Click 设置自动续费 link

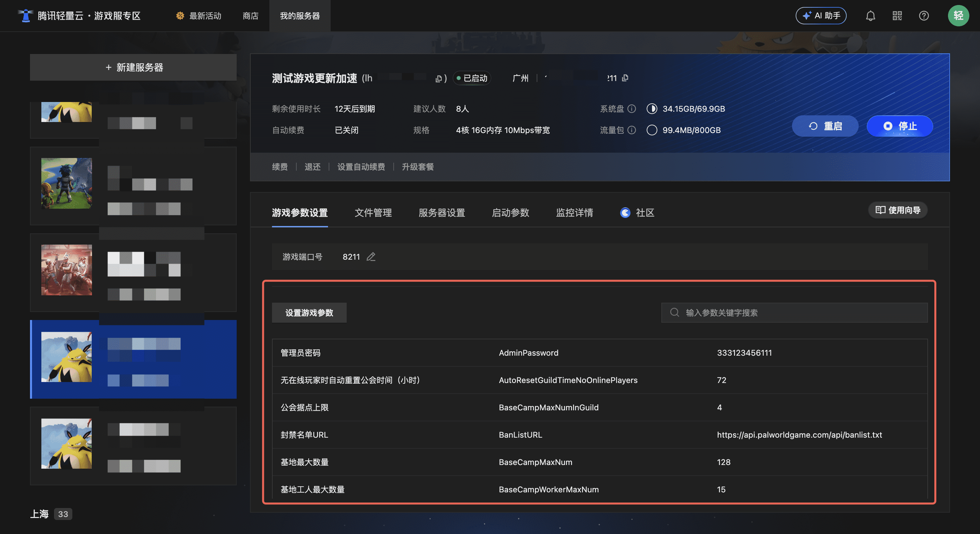pos(361,167)
